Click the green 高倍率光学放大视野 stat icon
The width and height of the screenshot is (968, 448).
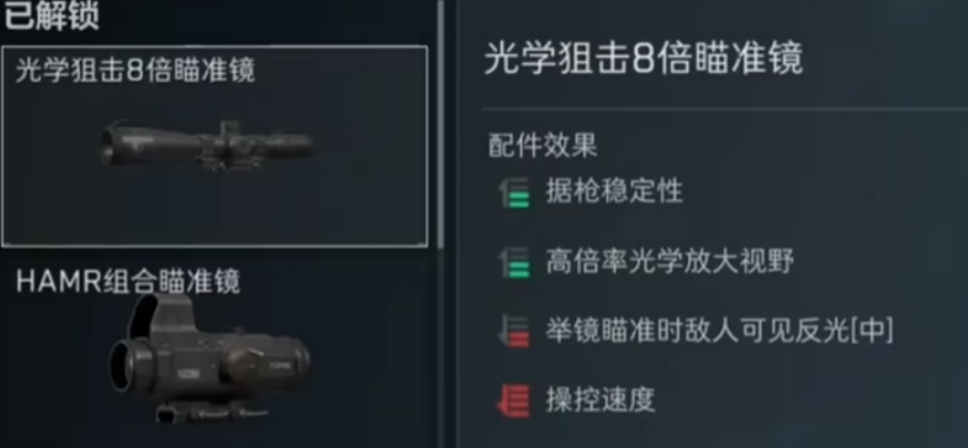coord(514,262)
